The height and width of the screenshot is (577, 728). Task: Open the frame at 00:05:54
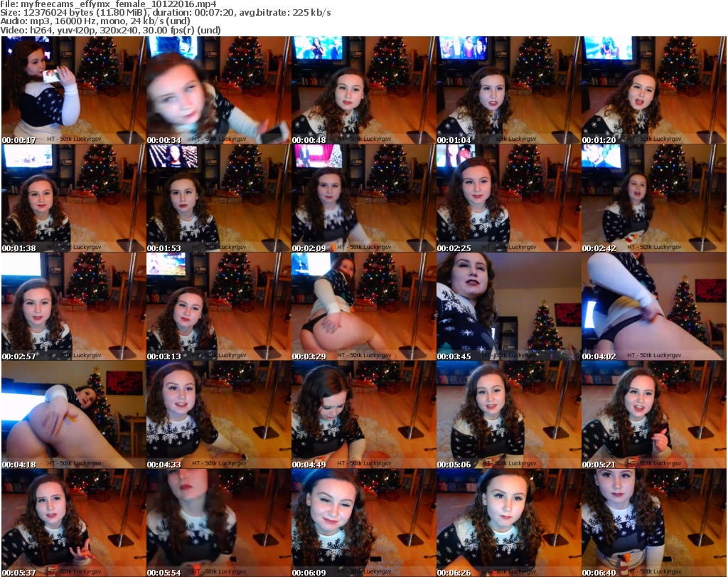pos(219,523)
